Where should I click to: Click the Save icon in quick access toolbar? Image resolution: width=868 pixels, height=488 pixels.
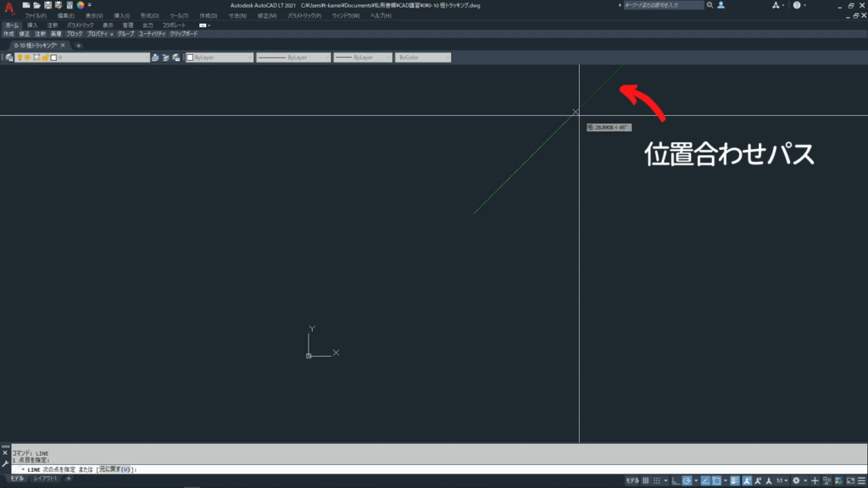(48, 5)
